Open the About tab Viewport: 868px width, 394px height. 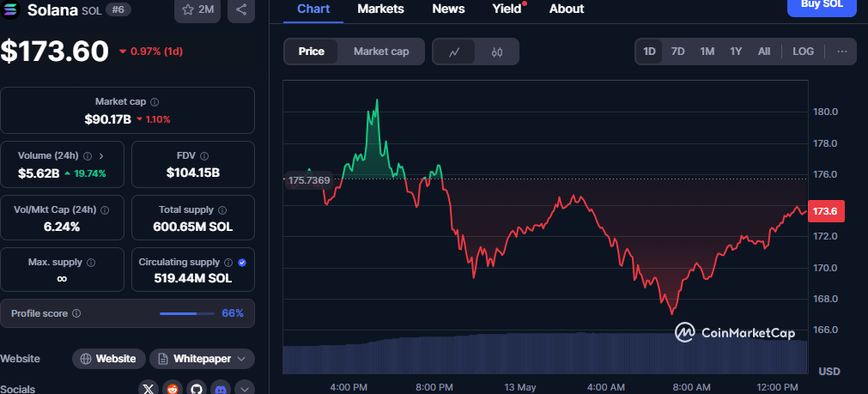[x=567, y=9]
